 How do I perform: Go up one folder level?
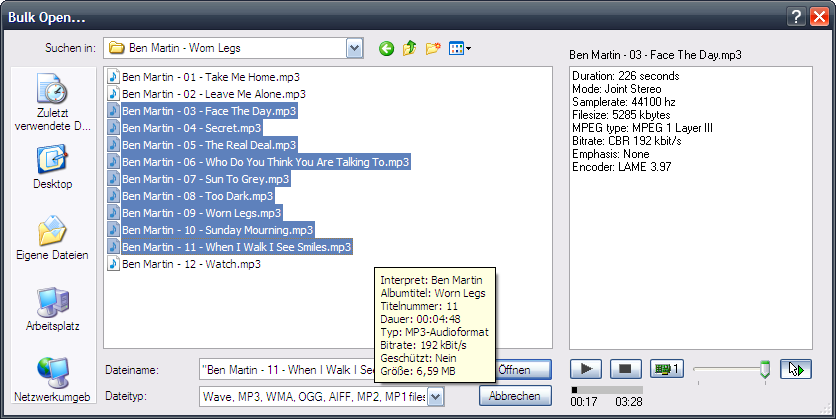click(x=409, y=49)
